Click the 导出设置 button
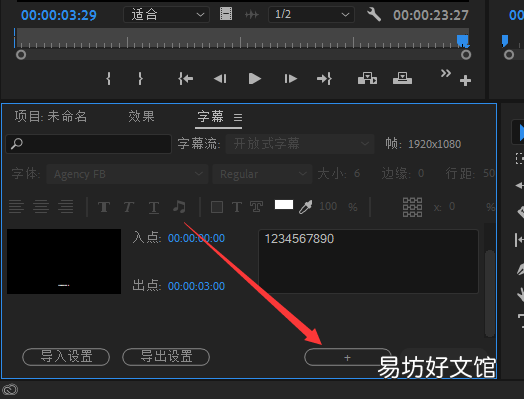 (166, 357)
